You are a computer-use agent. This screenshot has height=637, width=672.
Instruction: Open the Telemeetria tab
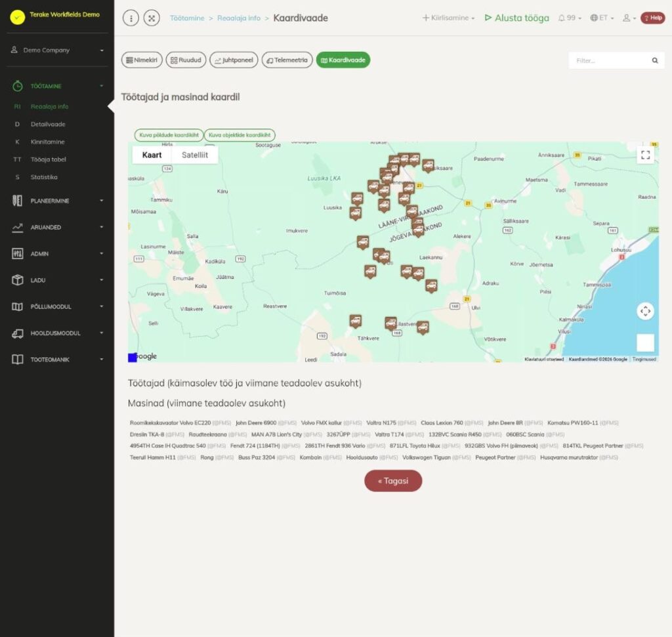[x=287, y=60]
